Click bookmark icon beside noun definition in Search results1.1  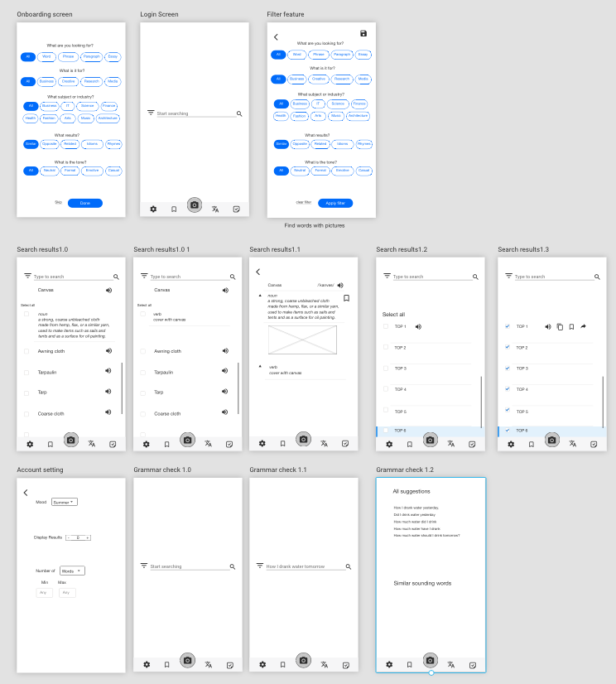[346, 298]
